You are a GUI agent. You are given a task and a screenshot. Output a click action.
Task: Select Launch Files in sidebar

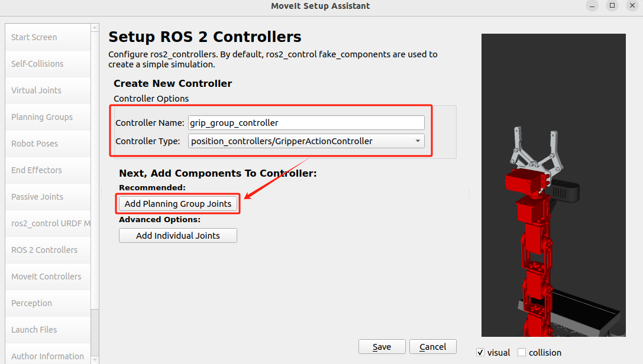pos(48,330)
